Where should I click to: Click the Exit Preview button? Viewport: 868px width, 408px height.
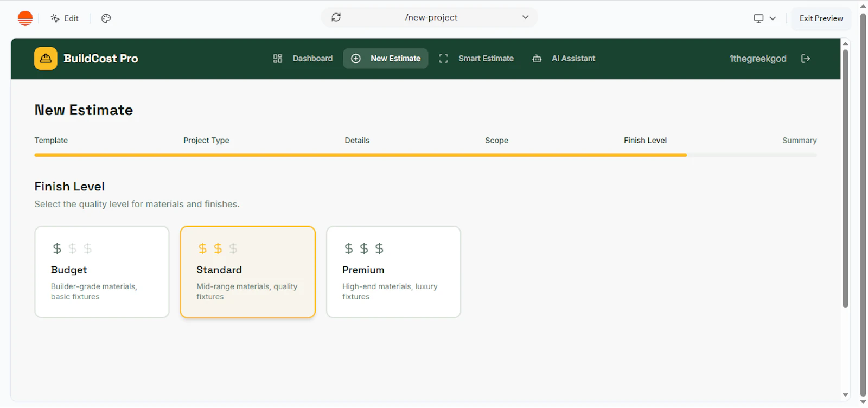tap(821, 18)
